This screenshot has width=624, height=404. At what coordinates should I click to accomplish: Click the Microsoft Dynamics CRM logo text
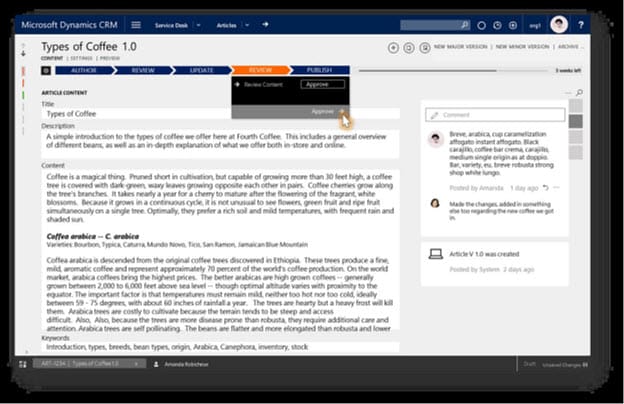(x=70, y=25)
